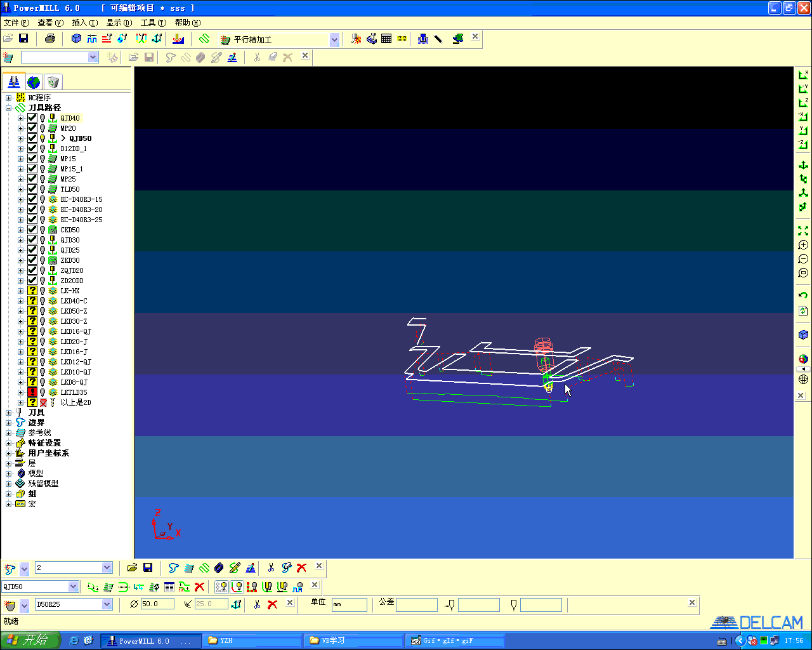812x650 pixels.
Task: Click the toolpath table list icon
Action: [x=169, y=587]
